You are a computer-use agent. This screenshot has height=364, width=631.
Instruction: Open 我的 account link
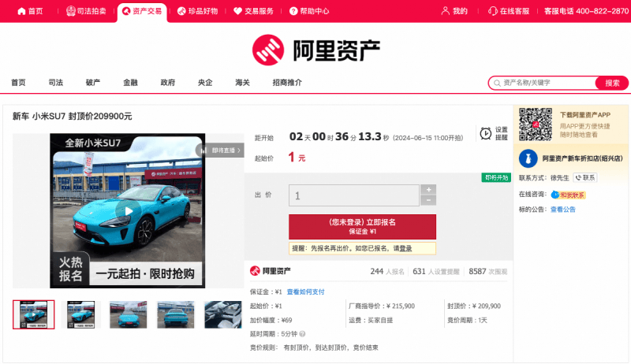(x=454, y=11)
